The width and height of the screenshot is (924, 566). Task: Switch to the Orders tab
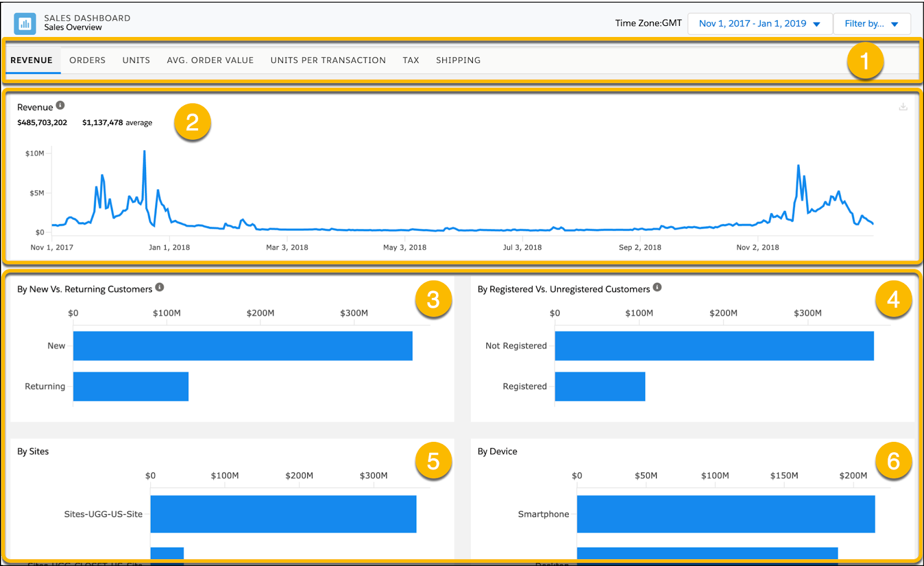point(87,60)
